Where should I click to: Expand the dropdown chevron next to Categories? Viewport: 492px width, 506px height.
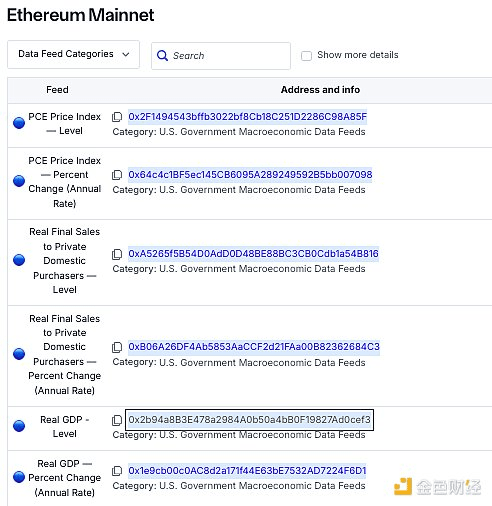(126, 54)
